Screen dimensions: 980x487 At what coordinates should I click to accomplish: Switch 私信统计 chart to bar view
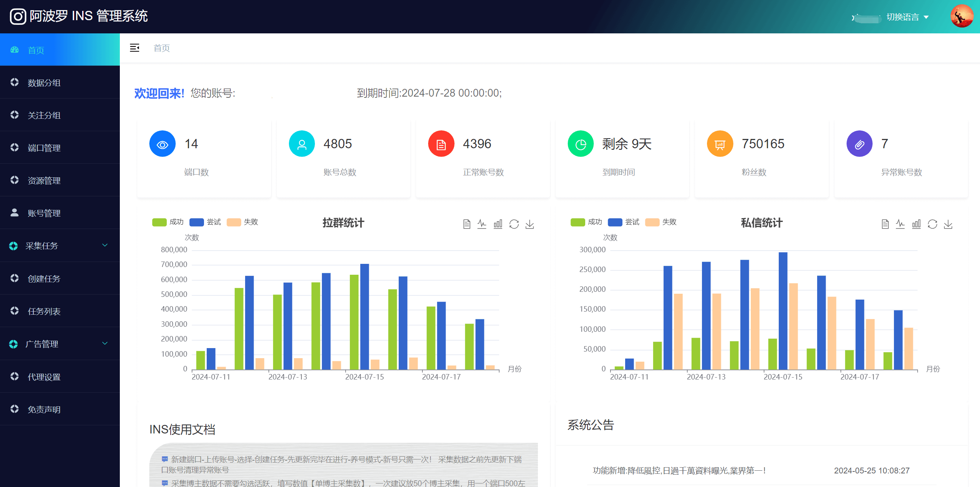click(x=916, y=224)
